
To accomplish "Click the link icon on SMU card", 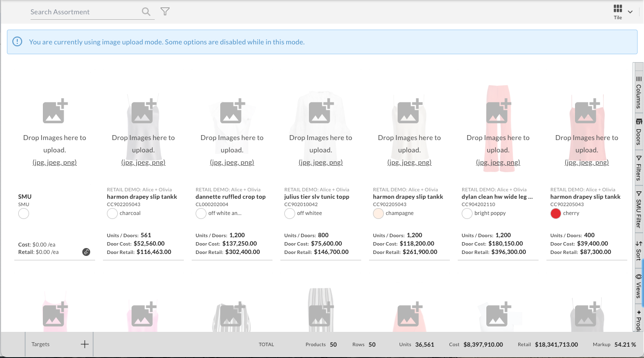I will pos(86,252).
